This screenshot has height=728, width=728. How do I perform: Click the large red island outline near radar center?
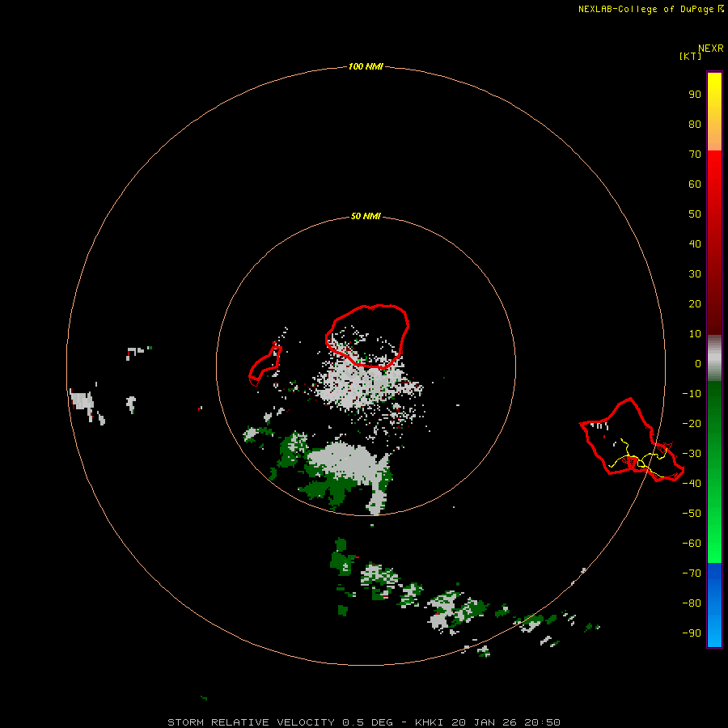pyautogui.click(x=367, y=337)
